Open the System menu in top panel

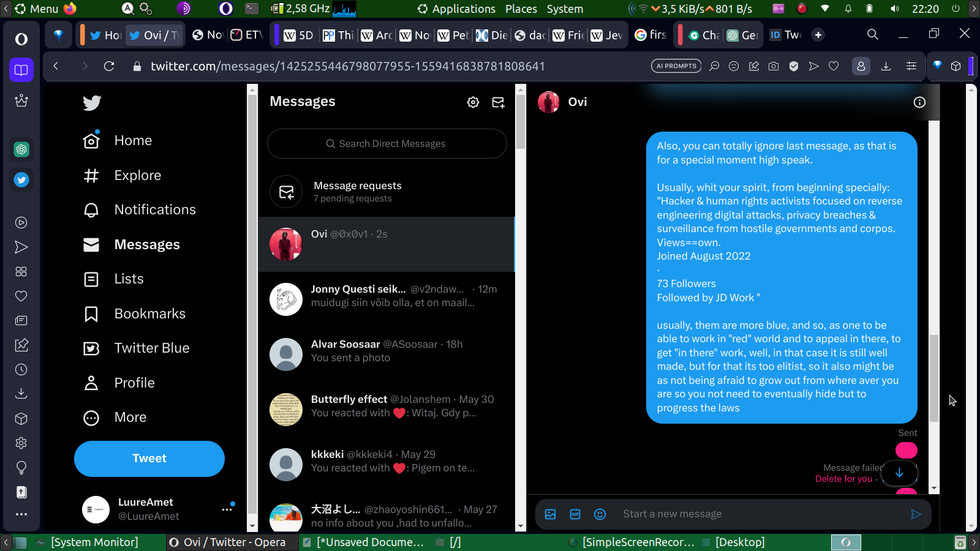[x=565, y=9]
